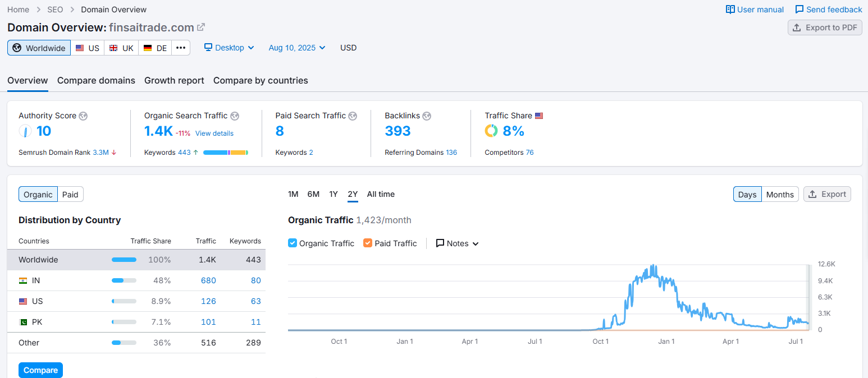The image size is (868, 378).
Task: Open Backlinks count 393
Action: click(398, 131)
